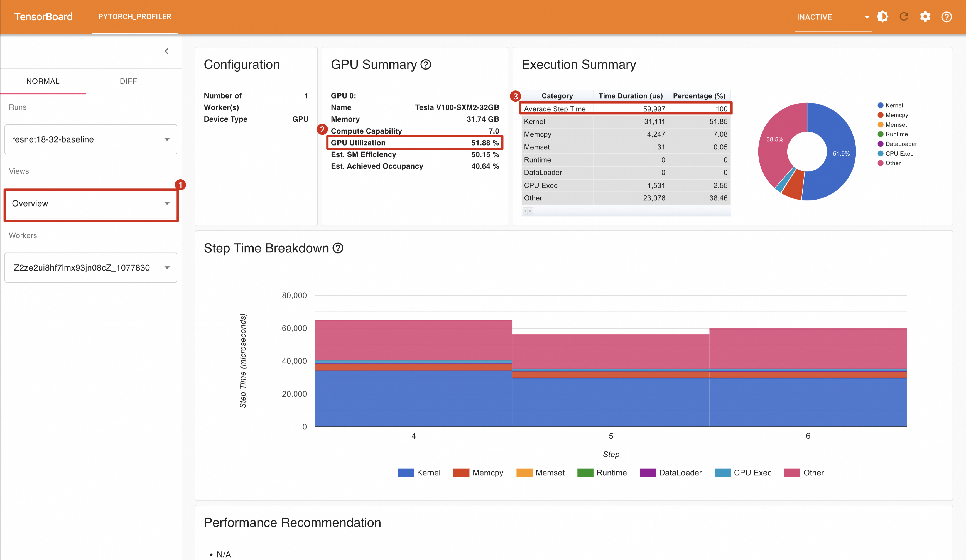Collapse the sidebar with the left chevron
966x560 pixels.
(167, 51)
